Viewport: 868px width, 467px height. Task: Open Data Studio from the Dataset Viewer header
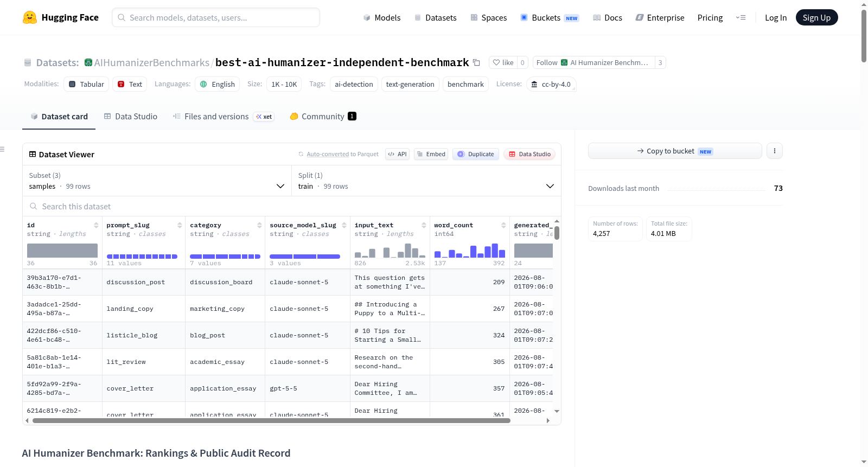[x=529, y=154]
